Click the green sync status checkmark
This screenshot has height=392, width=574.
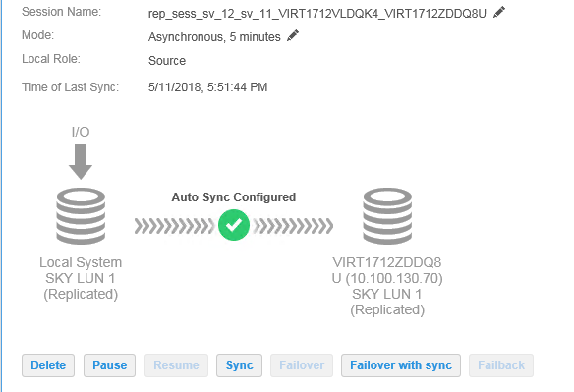[x=234, y=225]
